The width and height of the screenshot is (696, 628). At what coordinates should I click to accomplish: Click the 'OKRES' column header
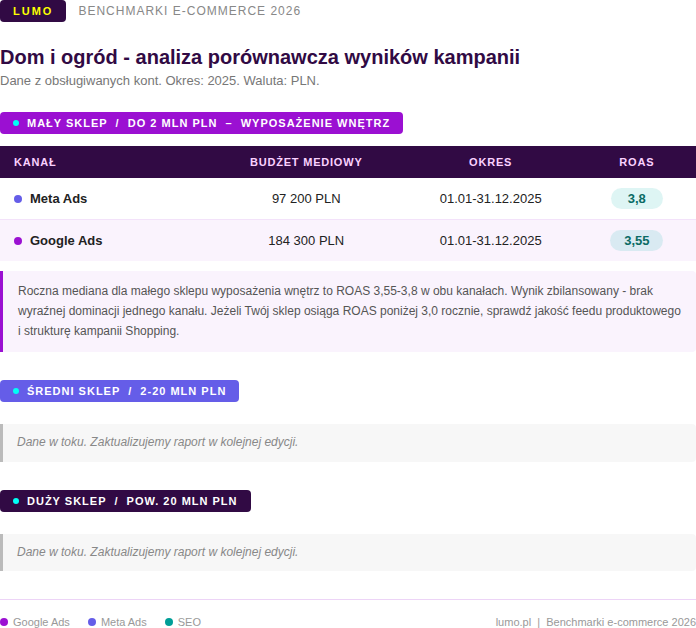[490, 162]
